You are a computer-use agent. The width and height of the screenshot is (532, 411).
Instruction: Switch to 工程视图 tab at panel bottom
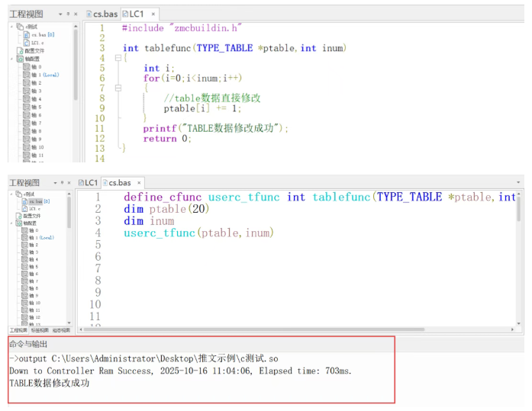click(x=18, y=330)
